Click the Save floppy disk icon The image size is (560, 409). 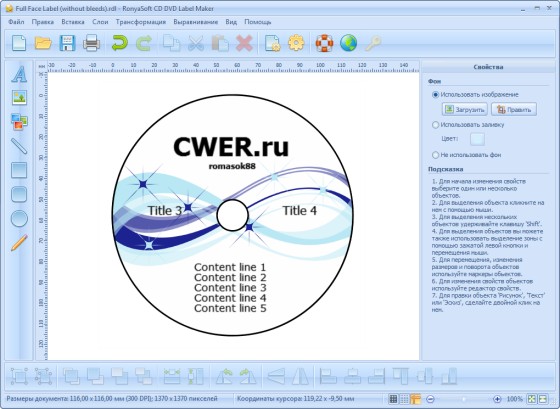point(67,43)
